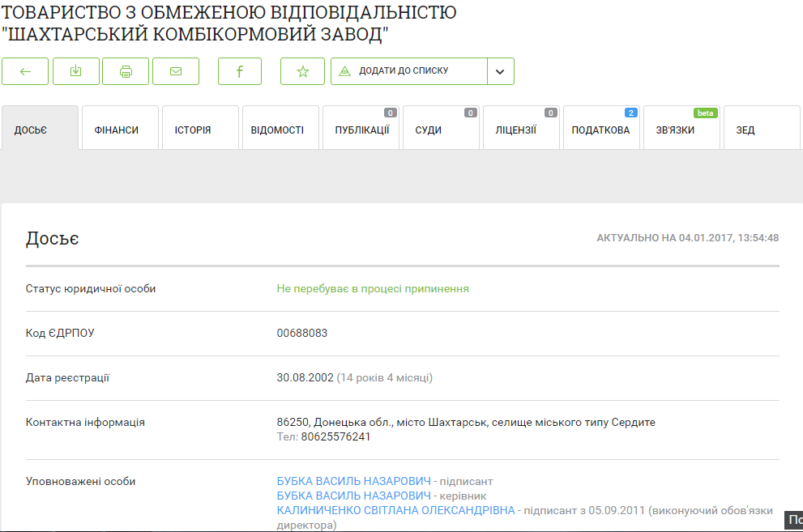This screenshot has height=532, width=803.
Task: Click the back arrow icon button
Action: pos(25,71)
